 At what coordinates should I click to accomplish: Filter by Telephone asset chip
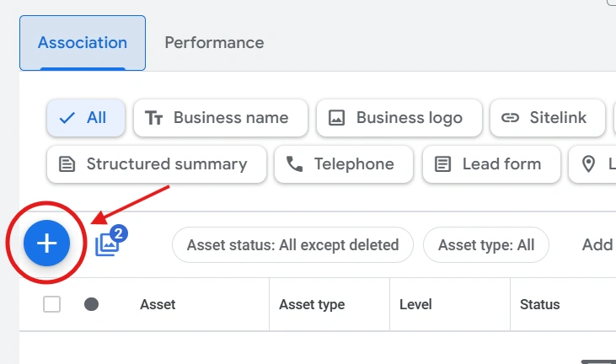pos(343,164)
